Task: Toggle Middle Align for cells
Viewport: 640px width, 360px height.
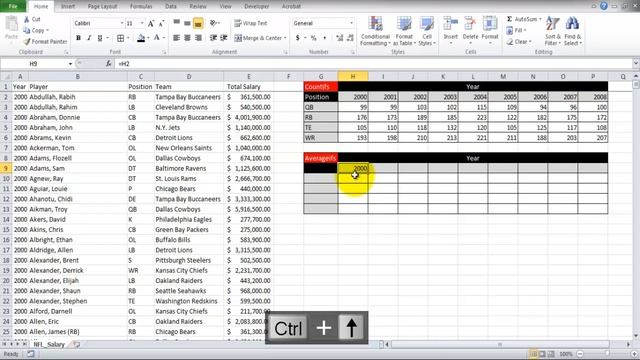Action: click(187, 23)
